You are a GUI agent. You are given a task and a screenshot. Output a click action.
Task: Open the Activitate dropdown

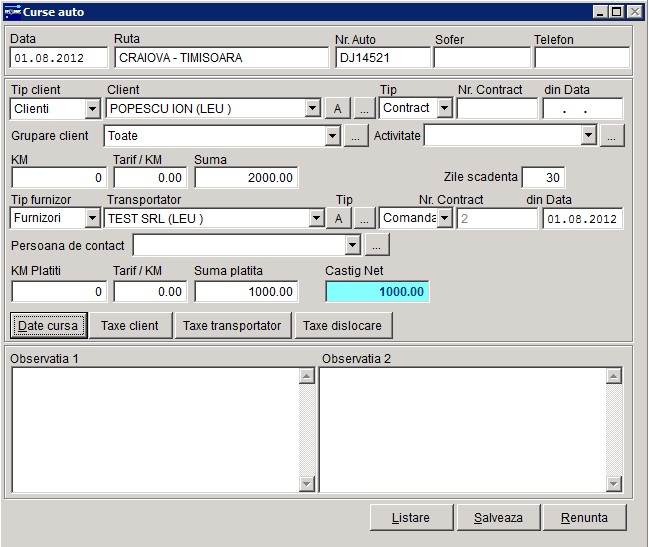click(x=588, y=135)
